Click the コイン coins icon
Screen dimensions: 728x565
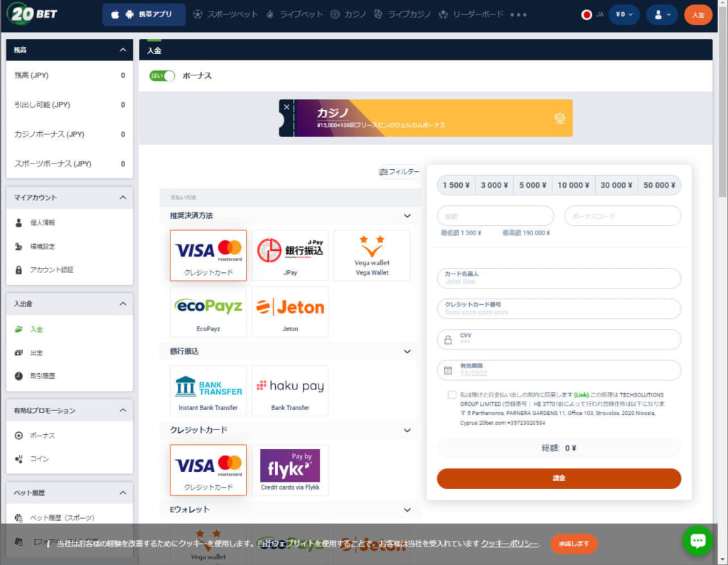point(18,458)
